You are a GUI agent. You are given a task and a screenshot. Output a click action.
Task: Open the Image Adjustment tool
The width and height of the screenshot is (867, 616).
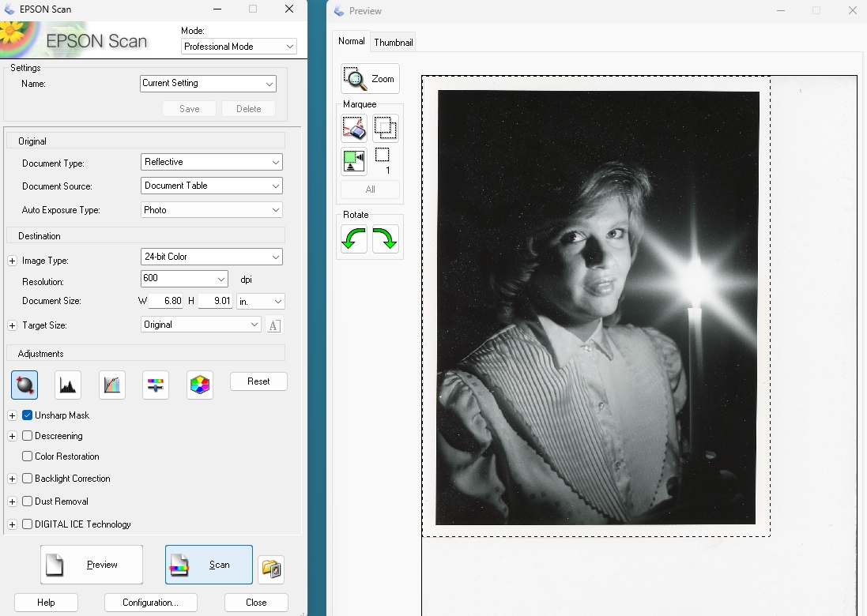155,385
